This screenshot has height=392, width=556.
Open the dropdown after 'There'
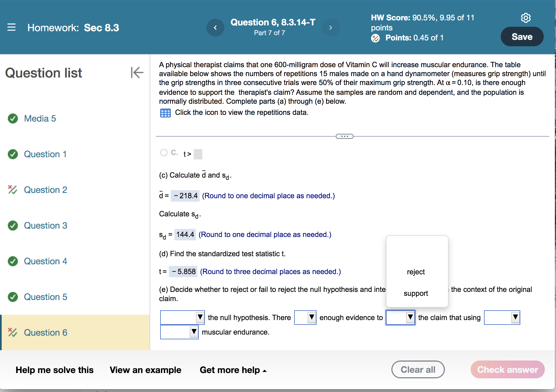pos(305,317)
